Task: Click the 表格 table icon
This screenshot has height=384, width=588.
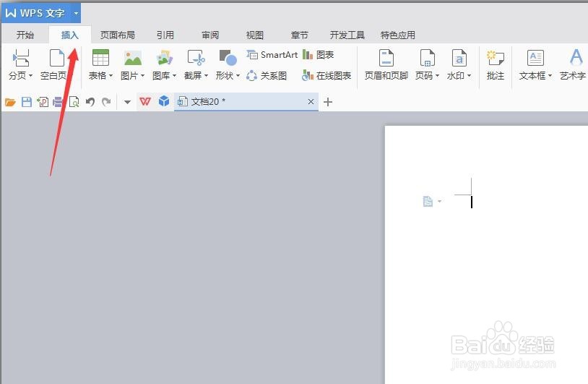Action: [x=100, y=58]
